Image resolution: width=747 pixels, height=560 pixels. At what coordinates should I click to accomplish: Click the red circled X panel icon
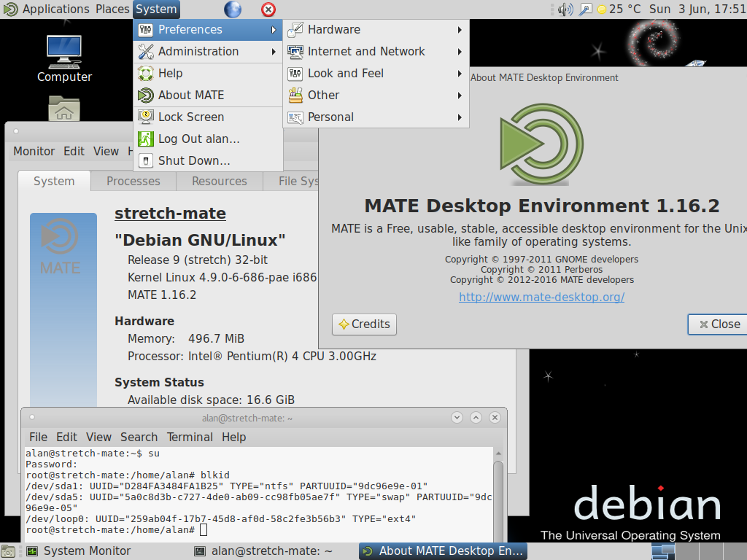tap(268, 9)
